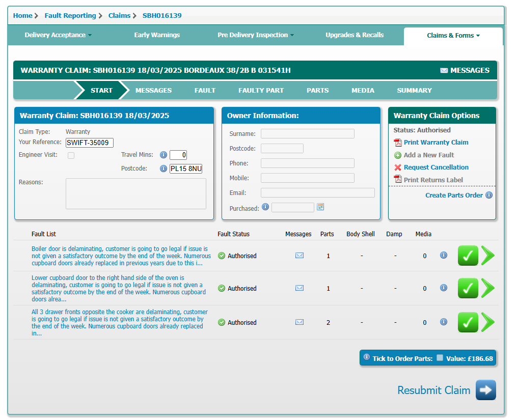517x420 pixels.
Task: Click the owner Mobile input field
Action: coord(308,178)
